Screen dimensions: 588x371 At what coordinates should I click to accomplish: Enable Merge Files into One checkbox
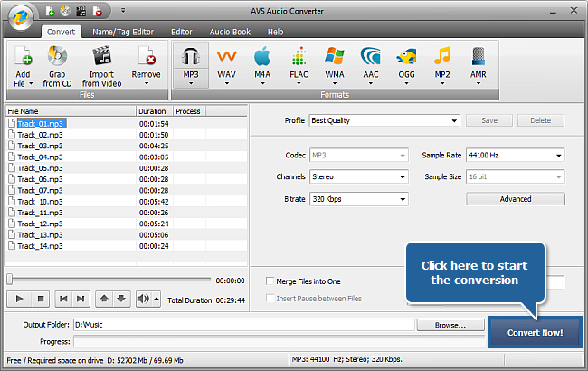click(x=270, y=281)
